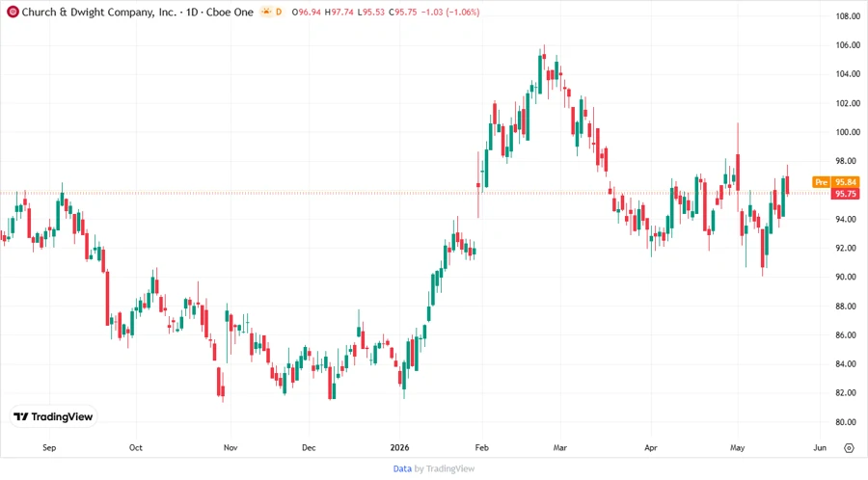
Task: Click the sun market status icon
Action: (x=267, y=12)
